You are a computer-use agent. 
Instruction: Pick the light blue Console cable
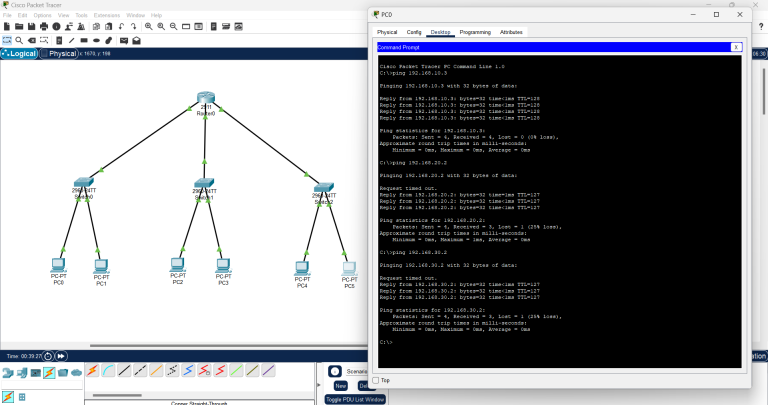(108, 371)
